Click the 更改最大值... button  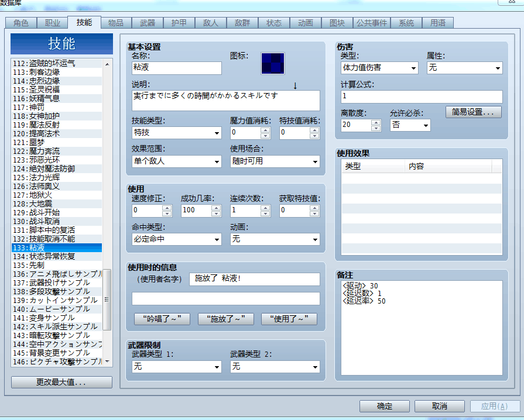click(61, 383)
